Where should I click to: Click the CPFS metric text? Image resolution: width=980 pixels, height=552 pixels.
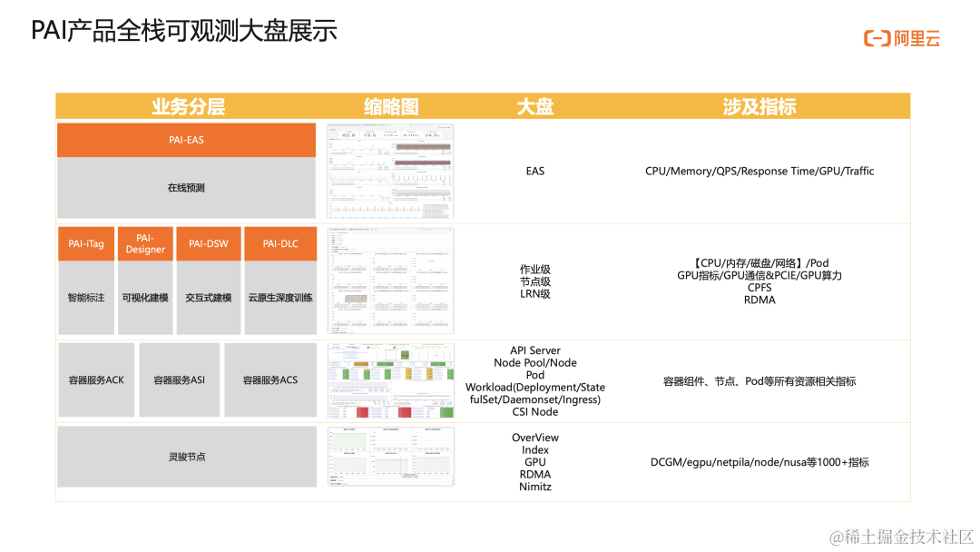(x=759, y=288)
